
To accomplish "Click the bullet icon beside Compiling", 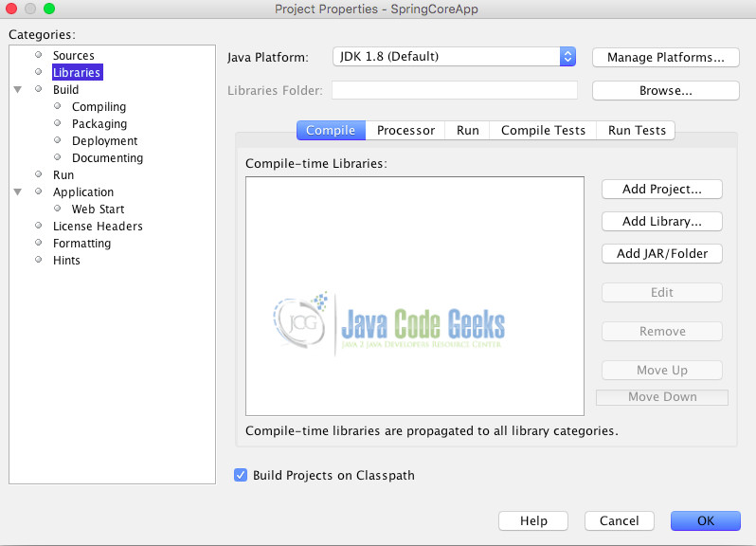I will click(58, 105).
